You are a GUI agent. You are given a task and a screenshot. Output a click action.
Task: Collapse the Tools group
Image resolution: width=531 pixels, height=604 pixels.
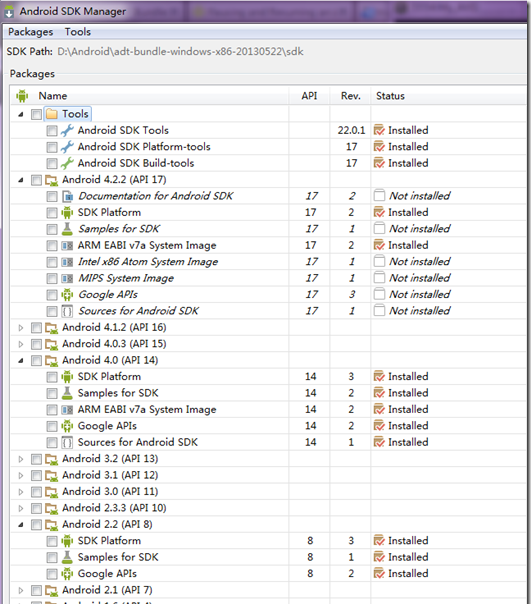click(21, 114)
